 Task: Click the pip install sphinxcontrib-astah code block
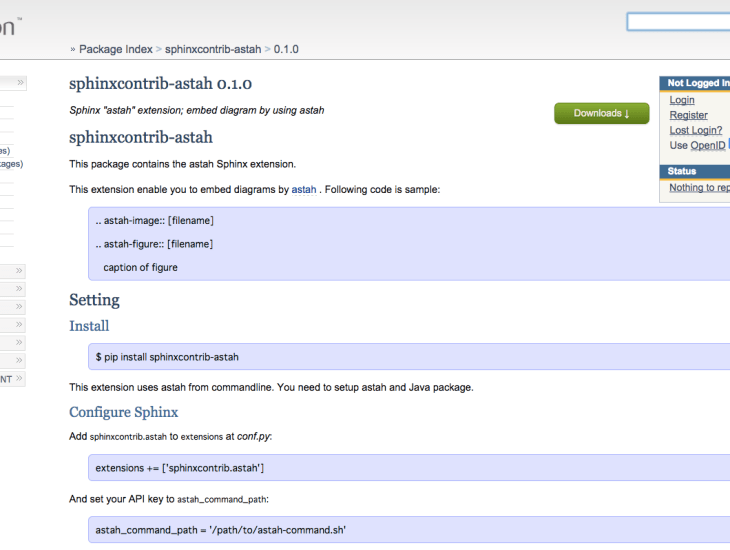pyautogui.click(x=400, y=356)
